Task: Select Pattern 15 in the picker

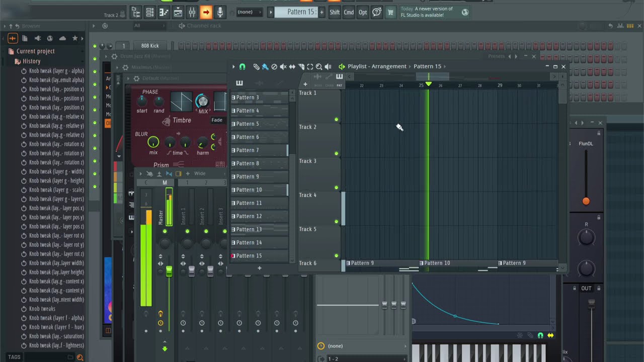Action: (x=259, y=256)
